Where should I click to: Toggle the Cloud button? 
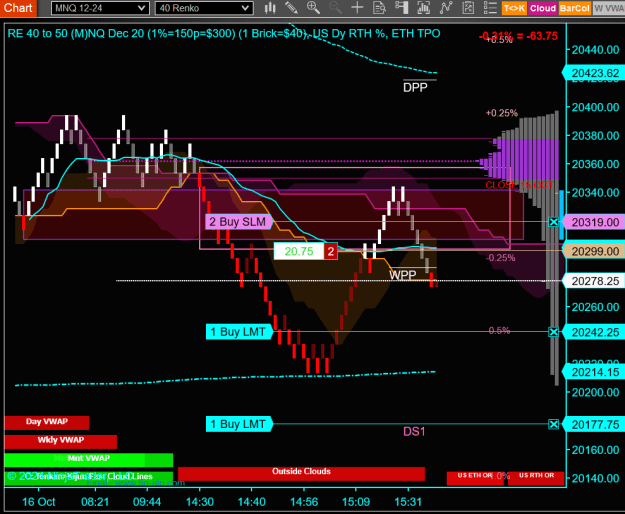[x=543, y=8]
